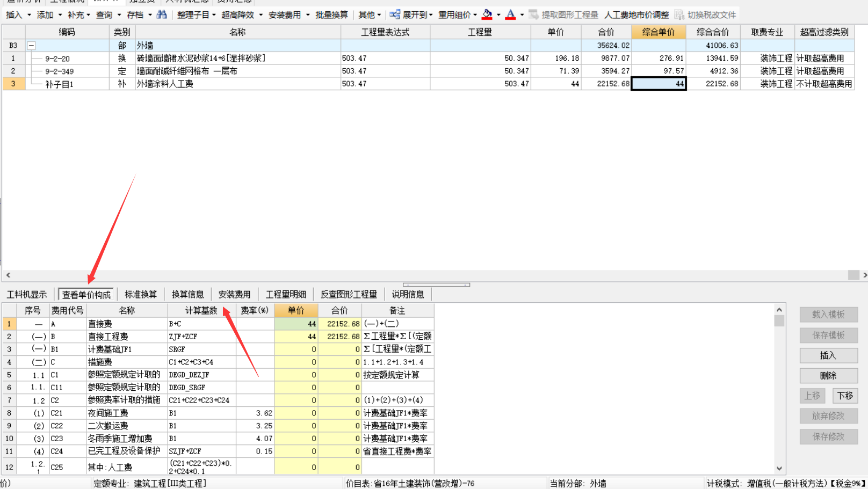This screenshot has height=489, width=868.
Task: Select the selected 综合单价 cell showing 44
Action: [x=659, y=84]
